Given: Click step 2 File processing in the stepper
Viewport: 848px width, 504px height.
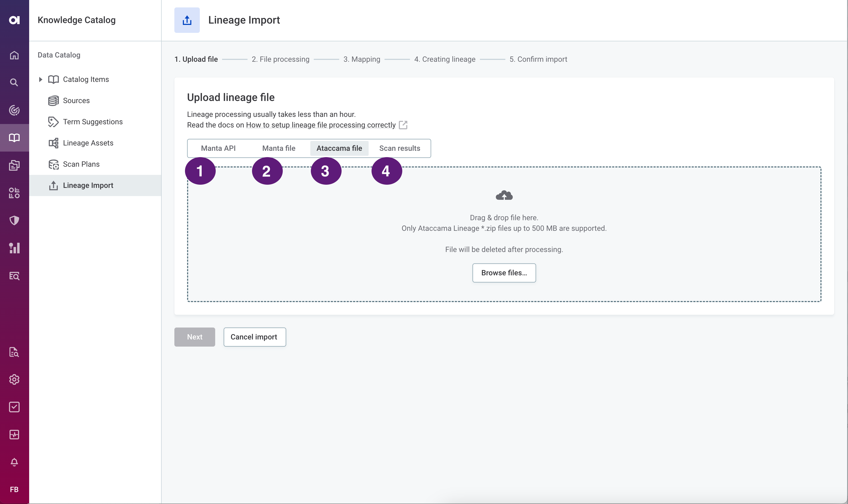Looking at the screenshot, I should (281, 59).
